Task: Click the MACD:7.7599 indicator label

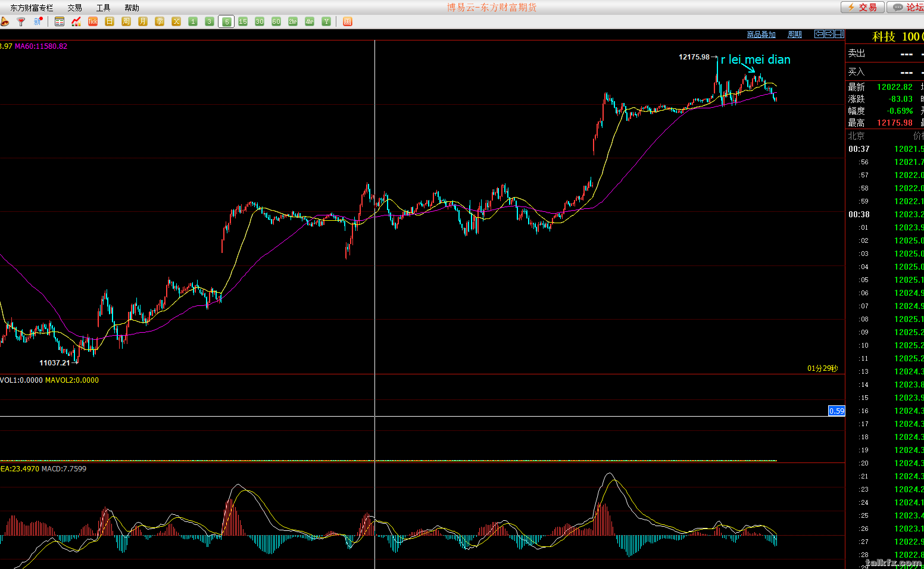Action: [64, 469]
